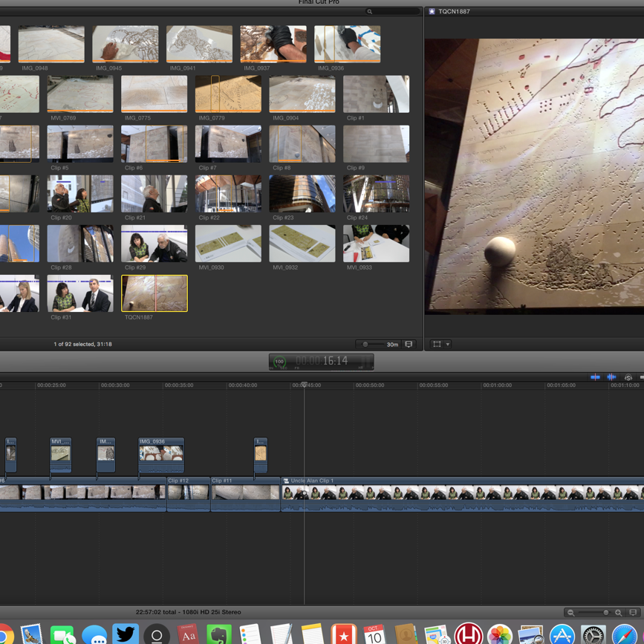Zoom out the timeline with the minus magnifier
Screen dimensions: 644x644
pos(570,613)
